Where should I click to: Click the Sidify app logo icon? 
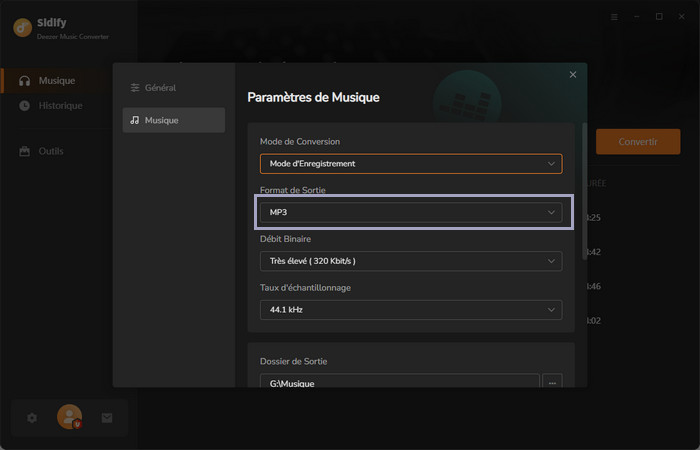[22, 28]
